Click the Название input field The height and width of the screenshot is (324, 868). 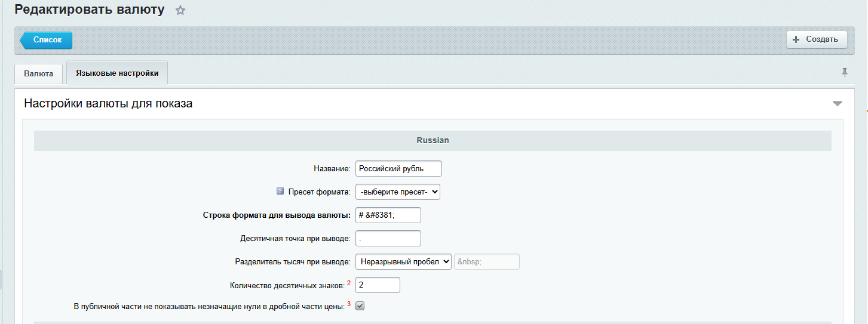(398, 169)
